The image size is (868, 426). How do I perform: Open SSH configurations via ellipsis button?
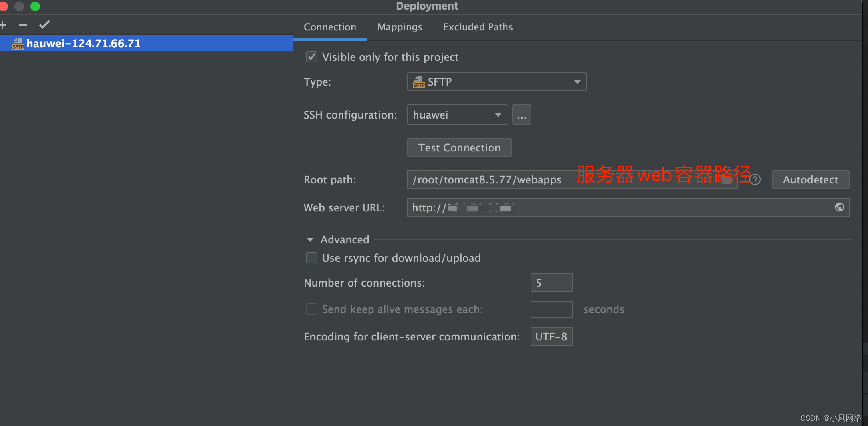click(521, 115)
